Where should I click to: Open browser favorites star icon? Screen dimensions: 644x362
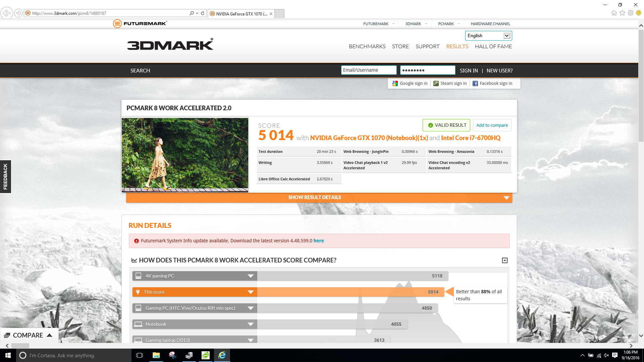[622, 13]
